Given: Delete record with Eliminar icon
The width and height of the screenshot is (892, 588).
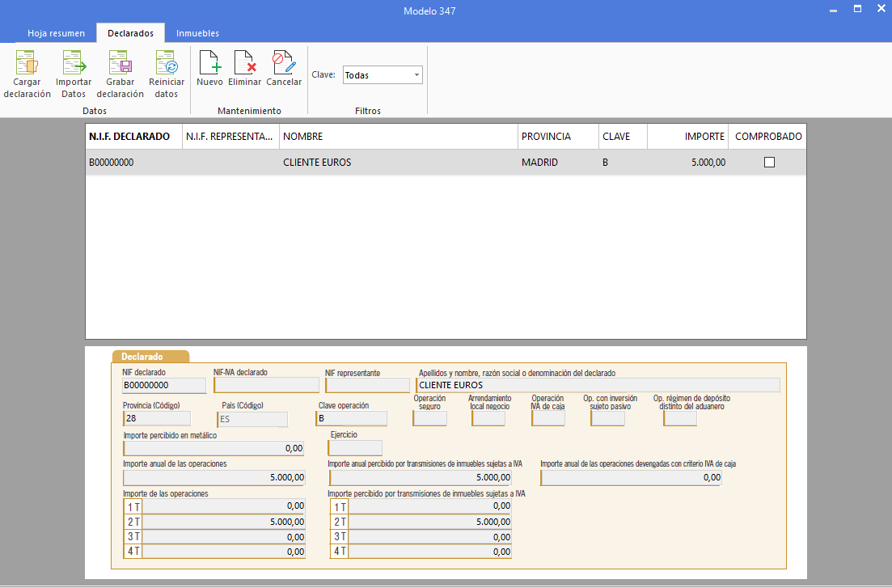Looking at the screenshot, I should click(x=244, y=62).
